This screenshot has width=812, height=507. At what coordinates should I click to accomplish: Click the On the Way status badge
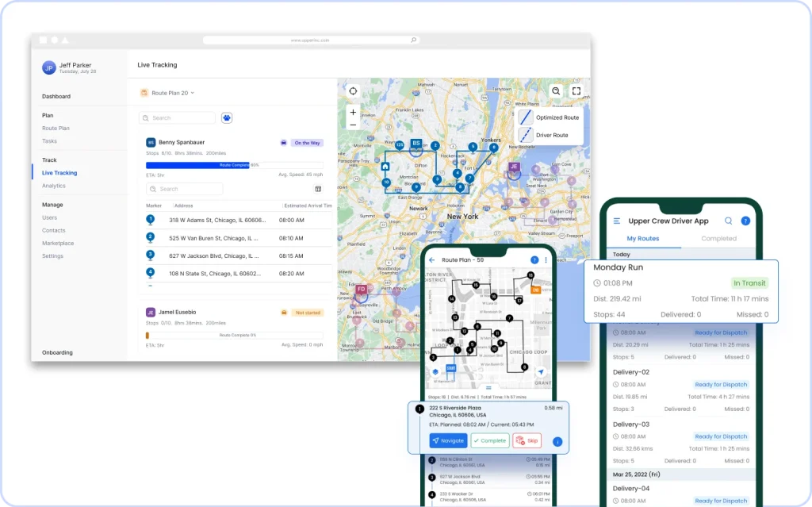307,143
